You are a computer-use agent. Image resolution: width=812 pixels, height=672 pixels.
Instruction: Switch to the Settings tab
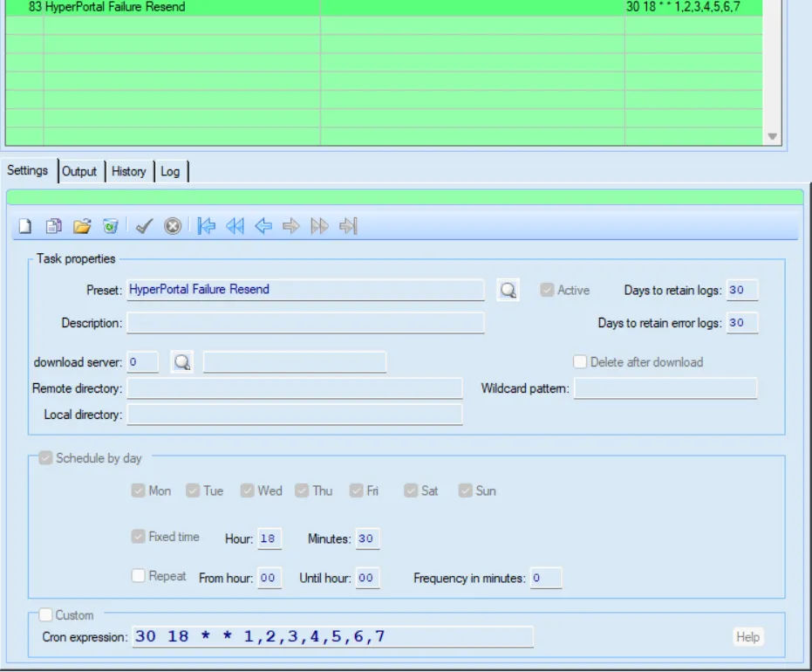[x=27, y=170]
